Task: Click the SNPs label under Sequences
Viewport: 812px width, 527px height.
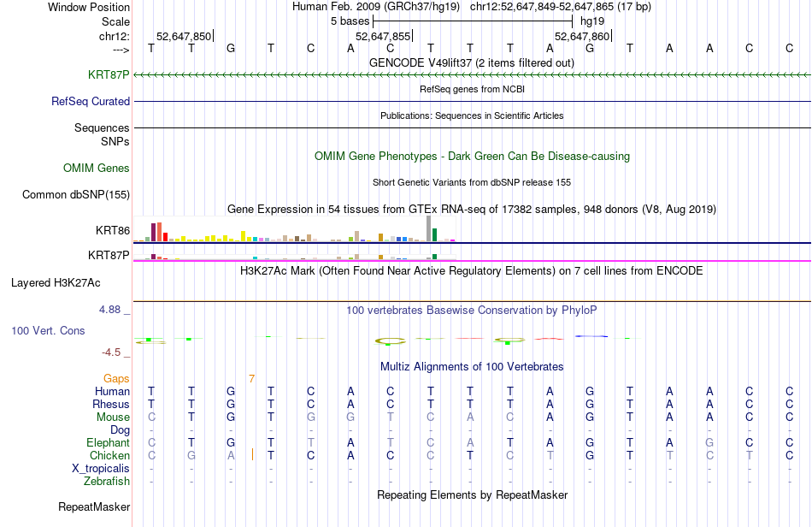Action: (115, 141)
